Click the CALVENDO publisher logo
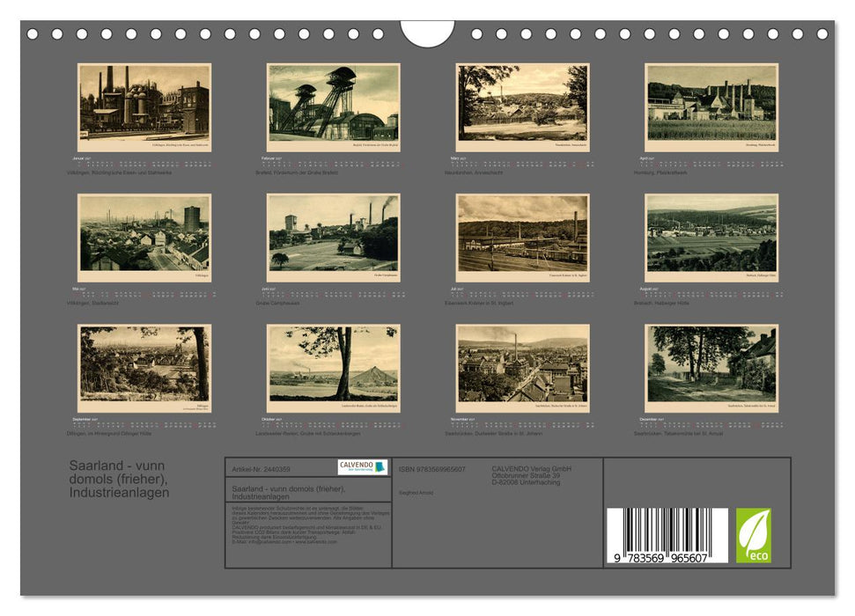 tap(362, 467)
